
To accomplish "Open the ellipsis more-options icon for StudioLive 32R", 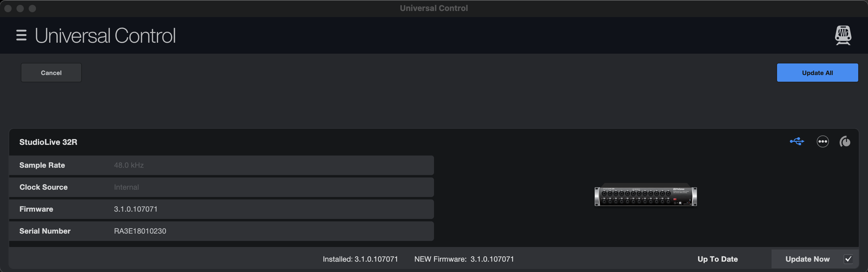I will (823, 141).
